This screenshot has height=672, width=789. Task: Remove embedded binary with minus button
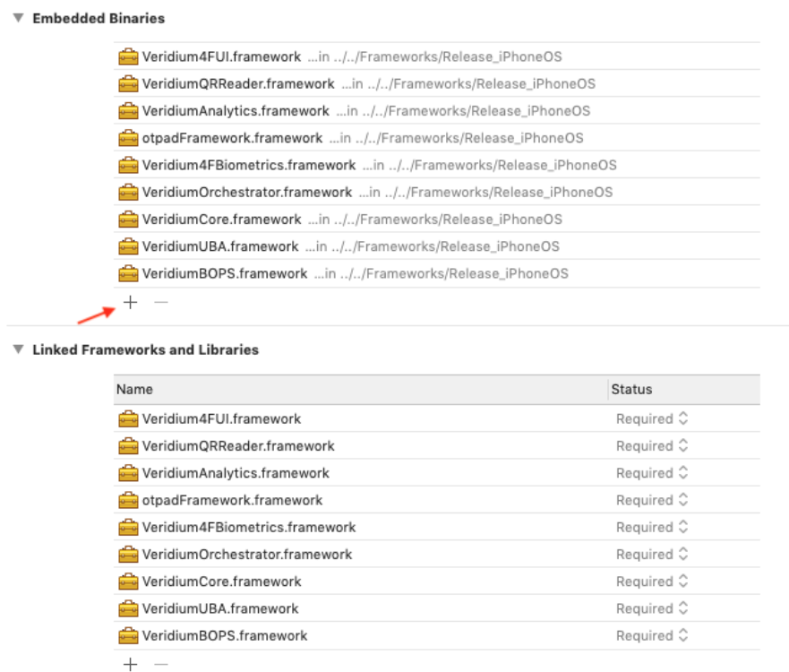pos(161,302)
